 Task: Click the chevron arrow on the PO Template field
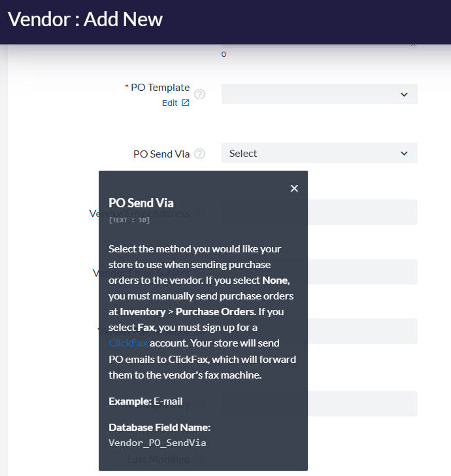404,94
